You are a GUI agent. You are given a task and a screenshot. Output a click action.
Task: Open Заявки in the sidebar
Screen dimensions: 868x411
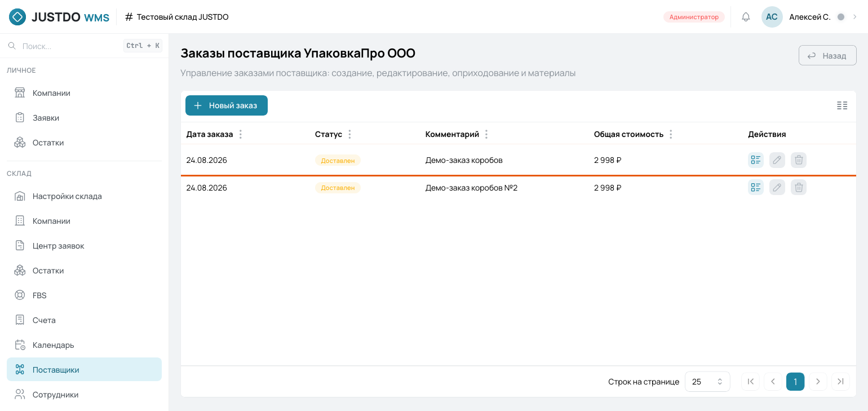click(x=85, y=118)
